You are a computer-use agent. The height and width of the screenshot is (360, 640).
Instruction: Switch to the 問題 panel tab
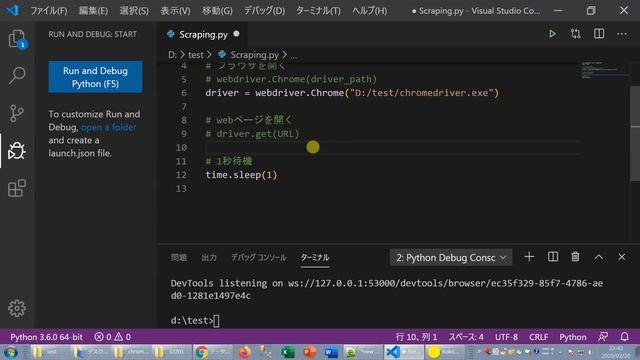(179, 258)
